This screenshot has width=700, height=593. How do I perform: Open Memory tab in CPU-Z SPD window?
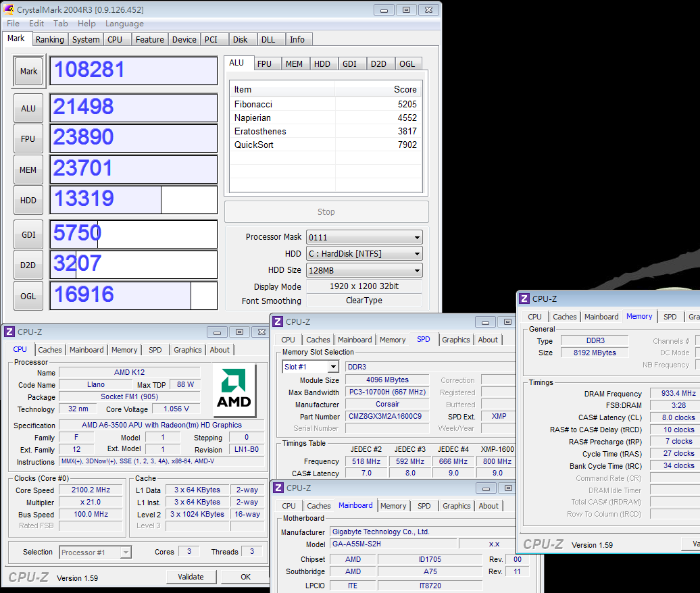click(x=393, y=340)
